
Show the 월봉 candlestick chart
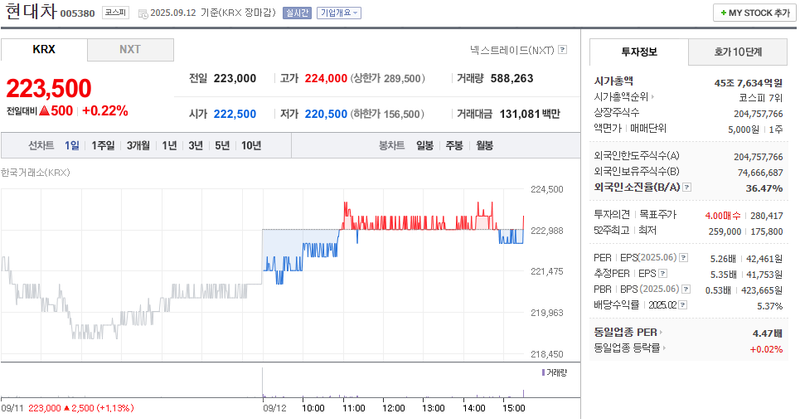484,145
